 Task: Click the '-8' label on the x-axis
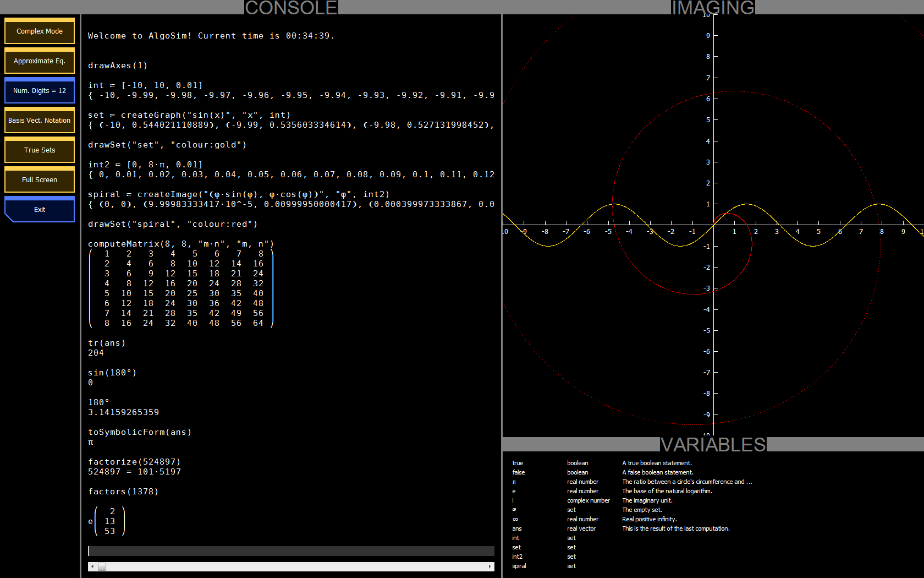click(544, 232)
